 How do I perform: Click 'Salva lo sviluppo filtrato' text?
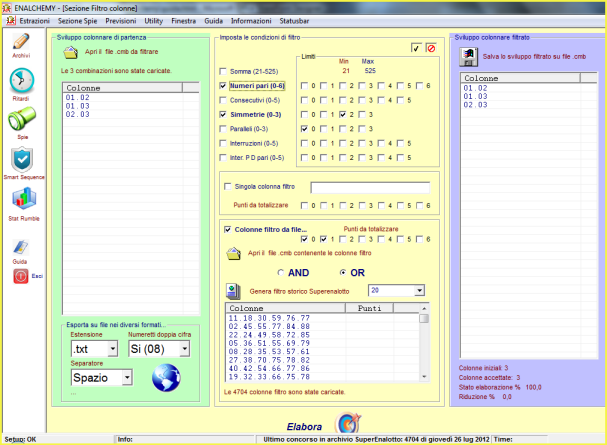[534, 56]
